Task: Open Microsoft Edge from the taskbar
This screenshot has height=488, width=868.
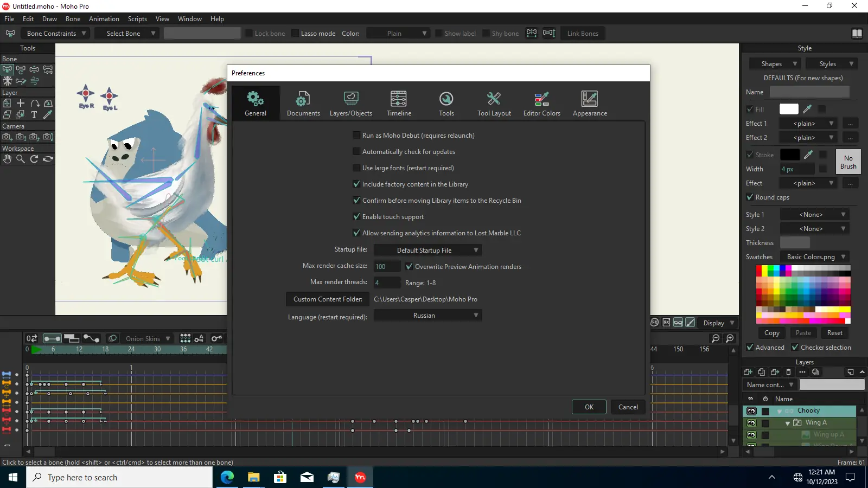Action: tap(227, 477)
